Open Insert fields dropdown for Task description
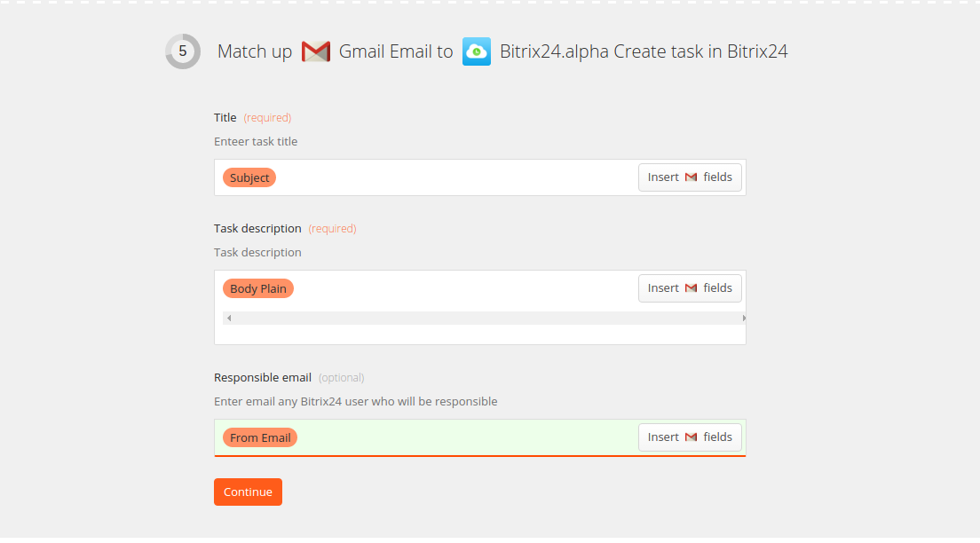This screenshot has width=980, height=543. tap(690, 288)
